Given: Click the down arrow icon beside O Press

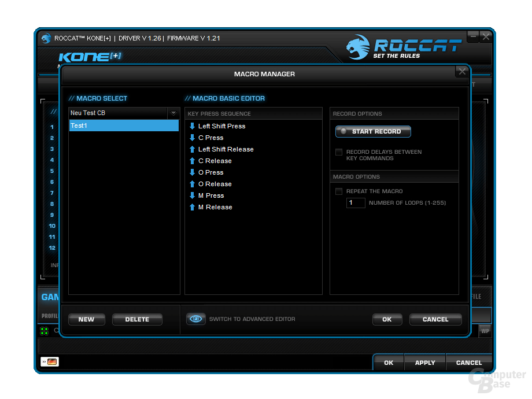Looking at the screenshot, I should (192, 172).
